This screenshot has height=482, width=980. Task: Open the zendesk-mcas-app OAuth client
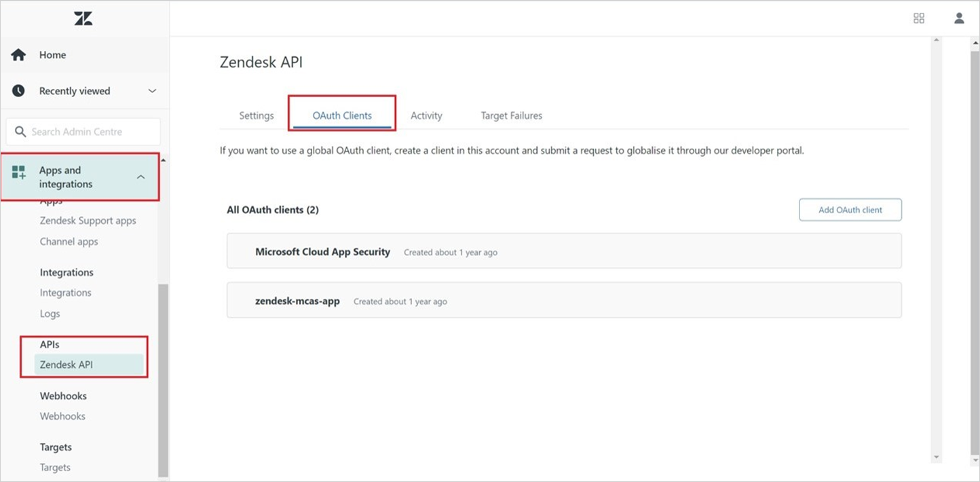pyautogui.click(x=297, y=300)
